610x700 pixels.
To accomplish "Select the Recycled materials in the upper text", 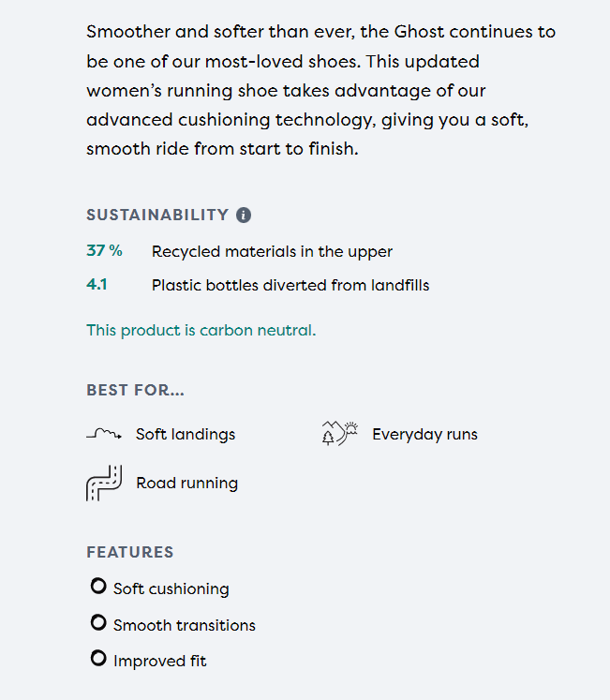I will (272, 251).
